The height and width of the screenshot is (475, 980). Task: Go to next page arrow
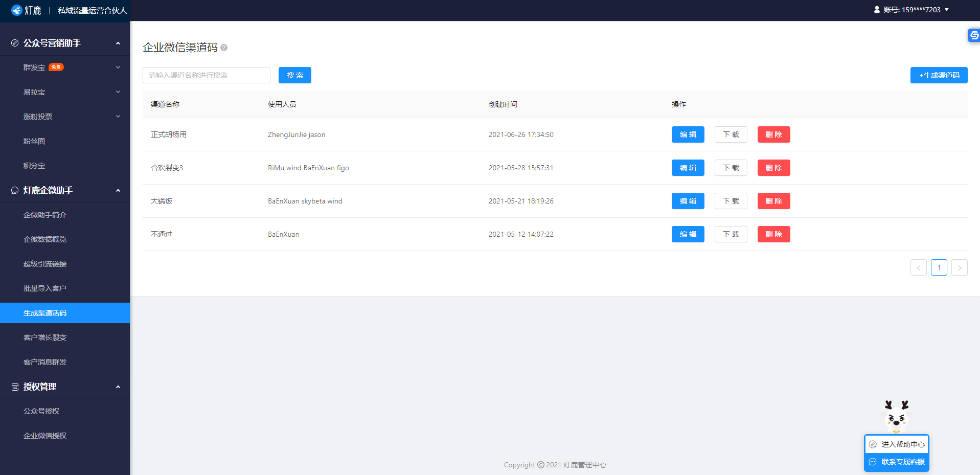(x=960, y=267)
